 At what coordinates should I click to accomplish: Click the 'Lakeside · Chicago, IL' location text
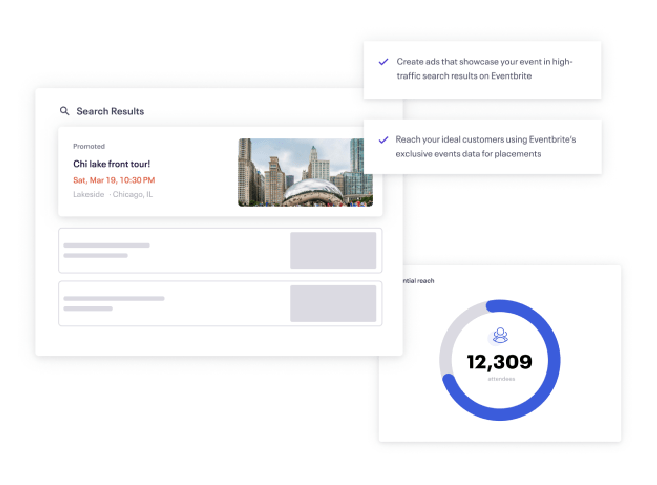[113, 194]
